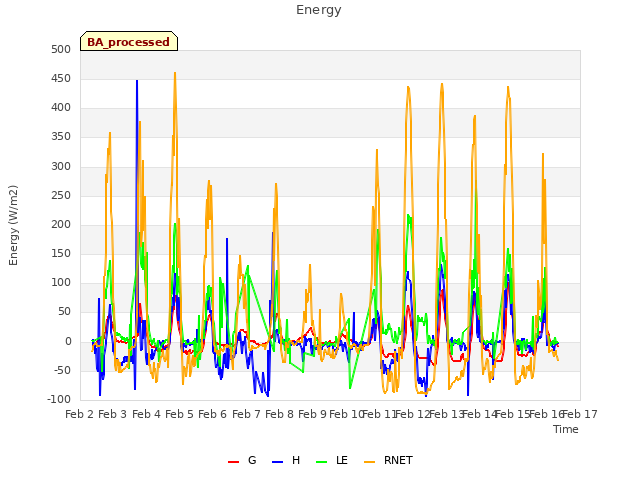This screenshot has height=480, width=640.
Task: Click the -50 y-axis tick label
Action: (x=62, y=371)
